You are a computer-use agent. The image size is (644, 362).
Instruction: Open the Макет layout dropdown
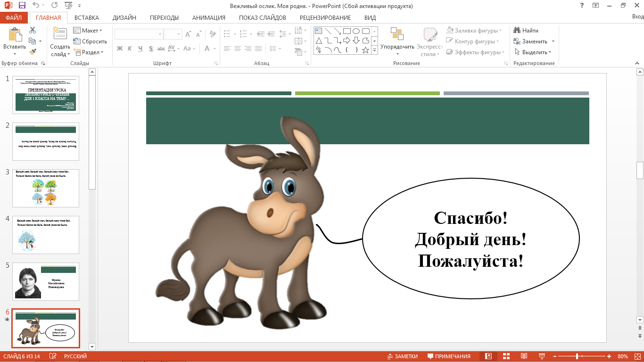(x=88, y=31)
